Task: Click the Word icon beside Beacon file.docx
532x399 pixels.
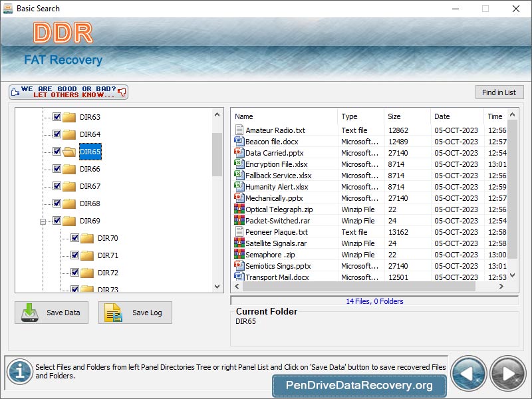Action: click(x=239, y=141)
